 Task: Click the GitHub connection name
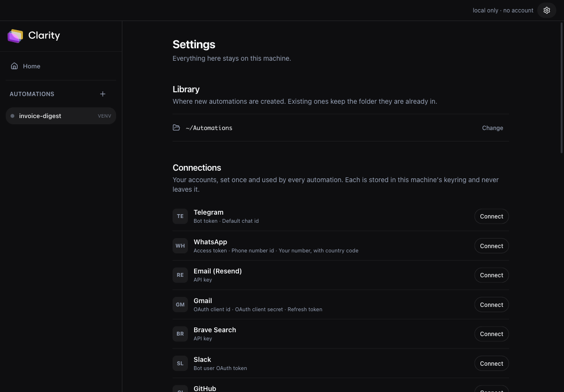205,388
